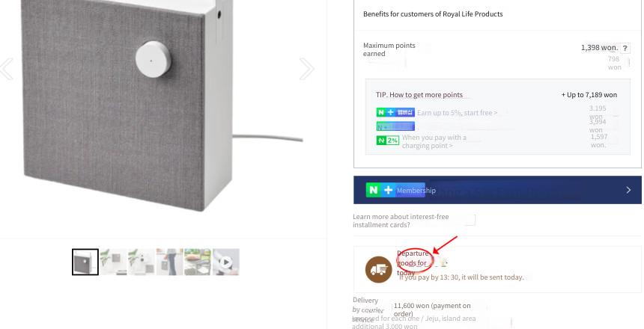View the thumbnail of person carrying speaker
This screenshot has height=329, width=644.
pos(169,262)
